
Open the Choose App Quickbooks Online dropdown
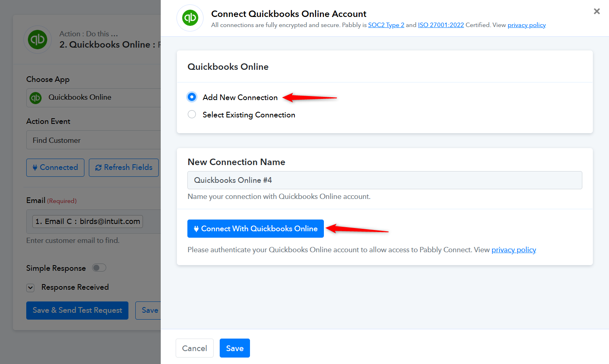(94, 98)
